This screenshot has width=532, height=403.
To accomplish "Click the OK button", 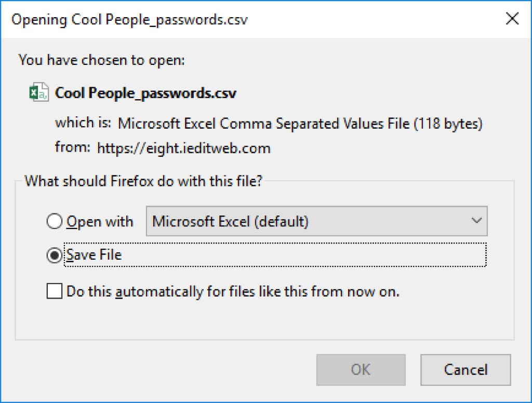I will (x=361, y=370).
